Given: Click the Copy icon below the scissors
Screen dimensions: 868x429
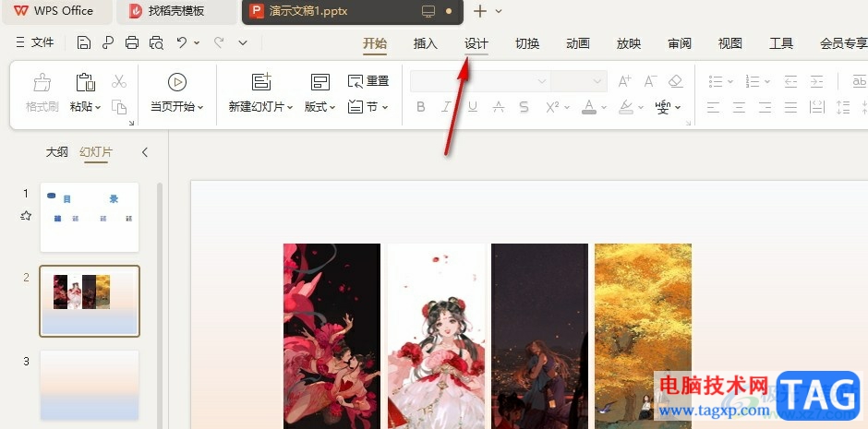Looking at the screenshot, I should (x=119, y=106).
